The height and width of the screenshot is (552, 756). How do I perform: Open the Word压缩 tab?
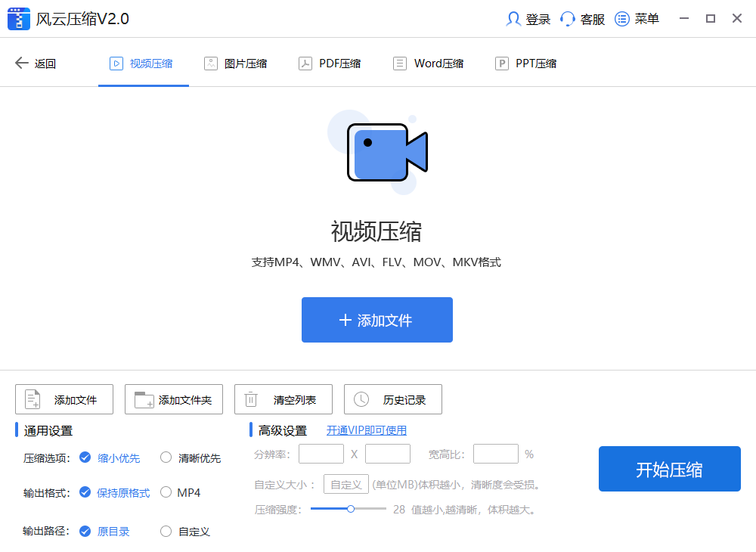pos(429,64)
